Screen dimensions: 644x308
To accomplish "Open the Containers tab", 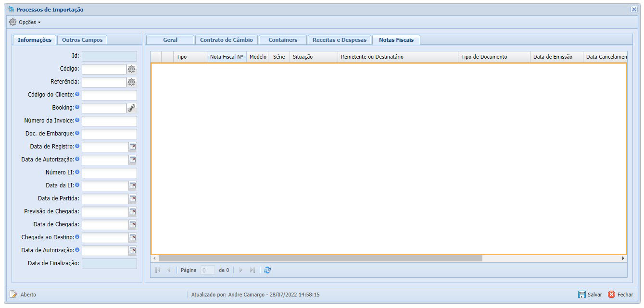I will pos(283,40).
